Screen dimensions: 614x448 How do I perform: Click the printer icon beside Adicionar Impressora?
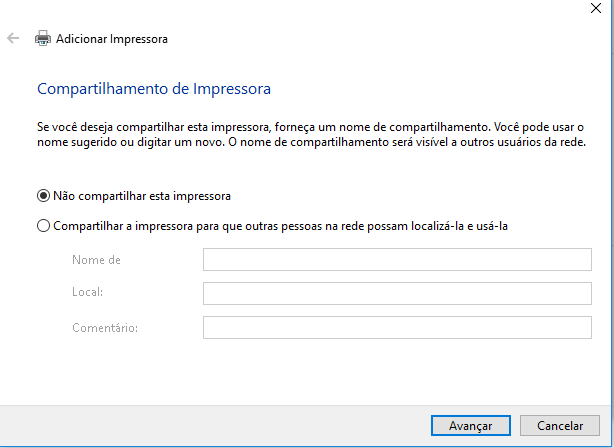tap(43, 39)
